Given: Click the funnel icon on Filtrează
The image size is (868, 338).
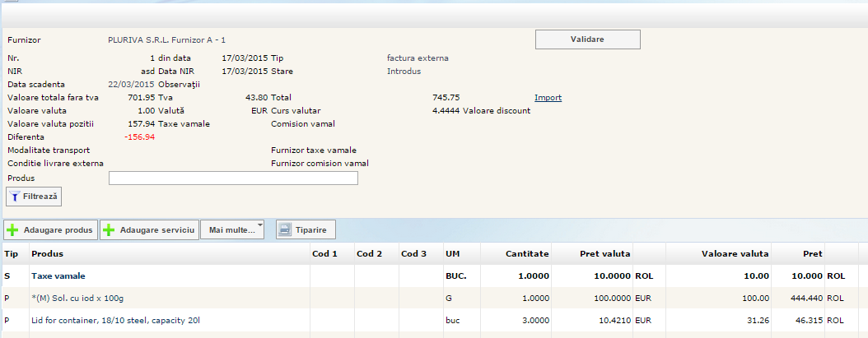Looking at the screenshot, I should [x=15, y=197].
